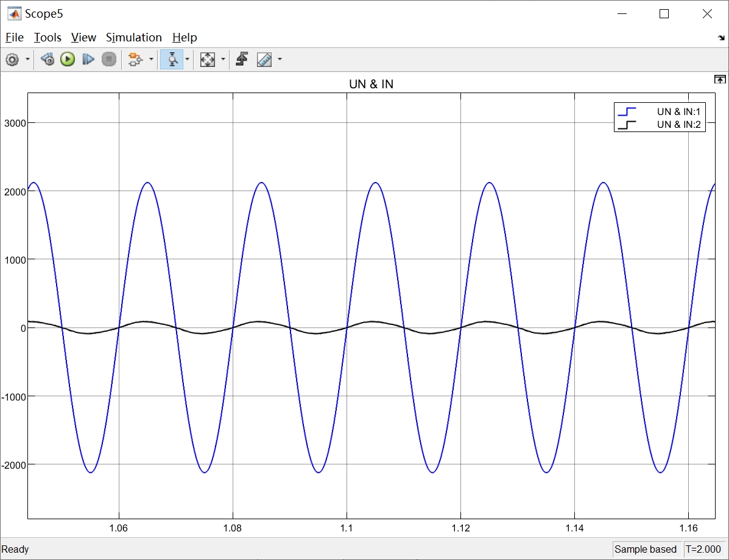Minimize the Scope5 window

click(622, 14)
